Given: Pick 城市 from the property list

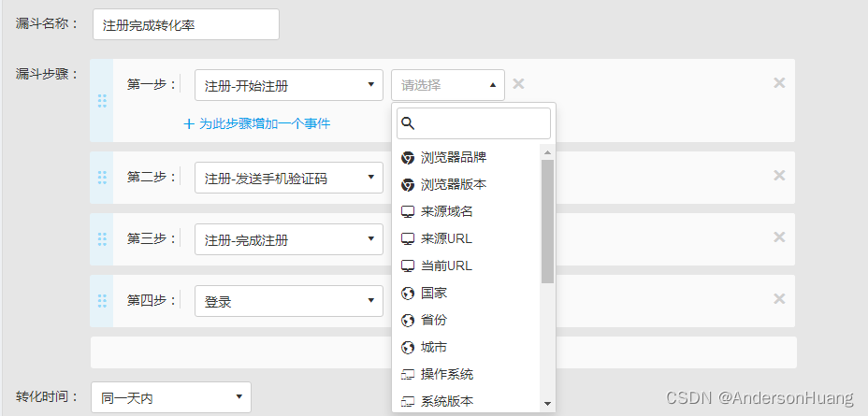Looking at the screenshot, I should pyautogui.click(x=466, y=348).
